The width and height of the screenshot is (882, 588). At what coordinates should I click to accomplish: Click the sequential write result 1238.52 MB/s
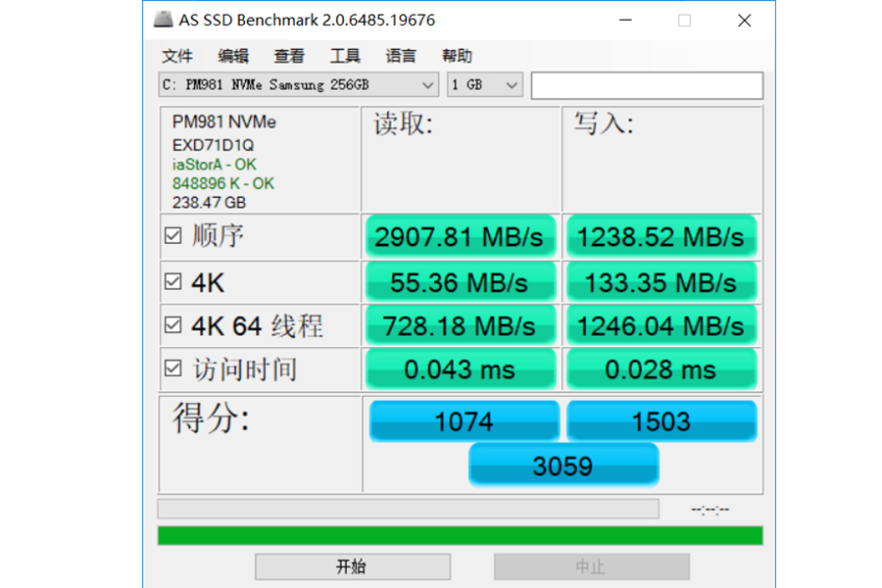[x=661, y=236]
